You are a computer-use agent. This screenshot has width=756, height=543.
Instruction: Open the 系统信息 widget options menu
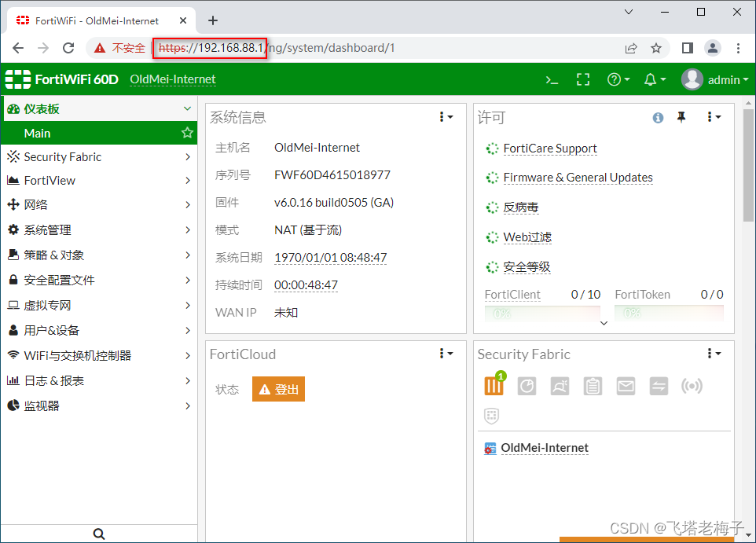point(446,117)
